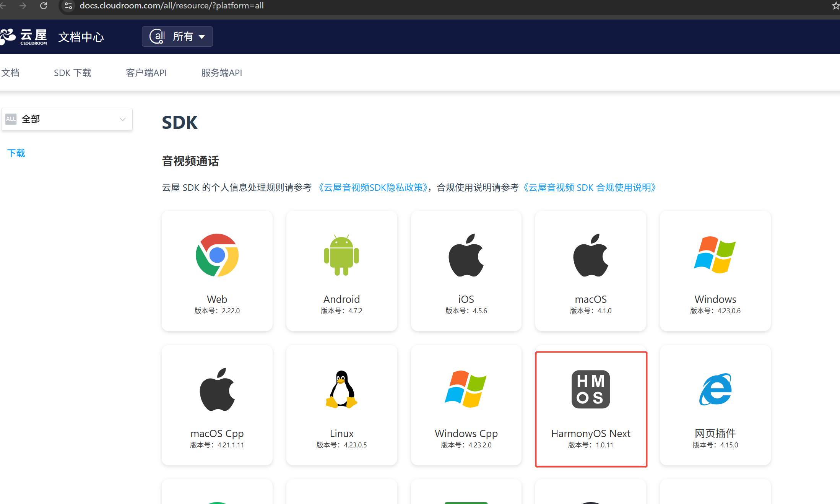The width and height of the screenshot is (840, 504).
Task: Click the Web card label
Action: point(217,299)
